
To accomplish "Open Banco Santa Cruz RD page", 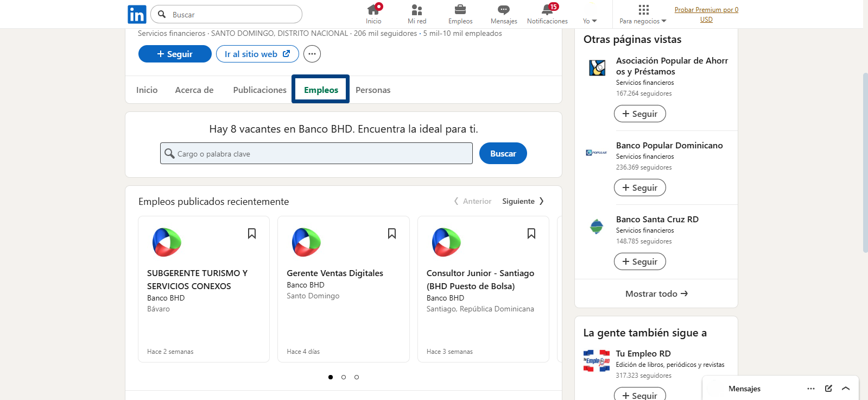I will click(x=657, y=219).
